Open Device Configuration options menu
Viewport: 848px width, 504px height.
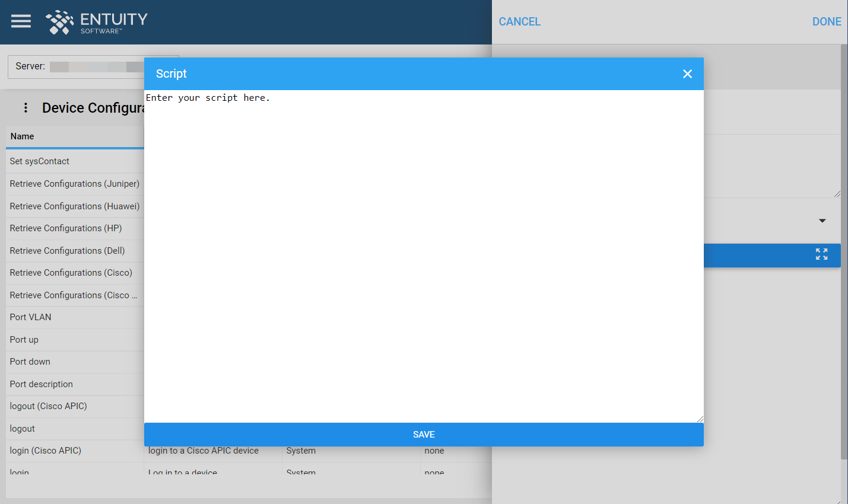[x=26, y=107]
